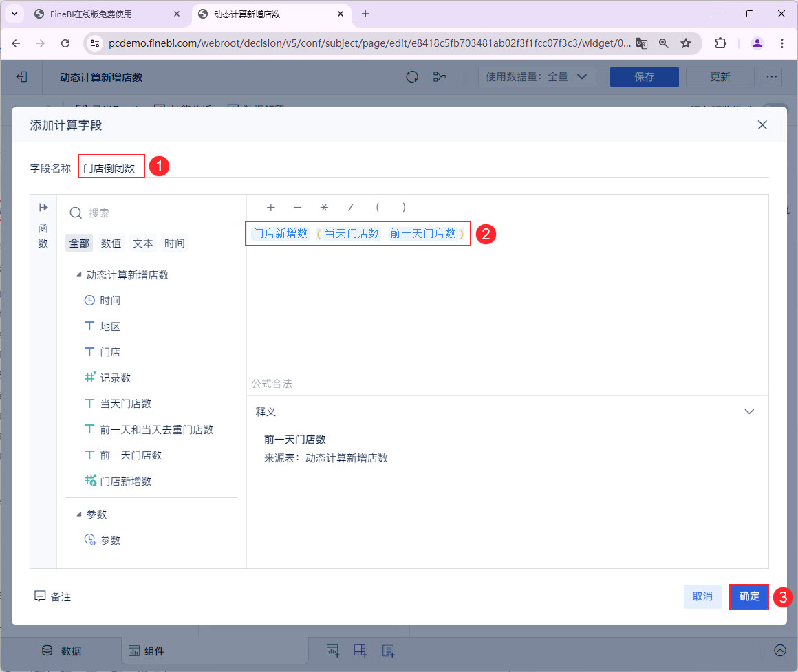
Task: Click the parameter icon beside 参数
Action: [x=90, y=540]
